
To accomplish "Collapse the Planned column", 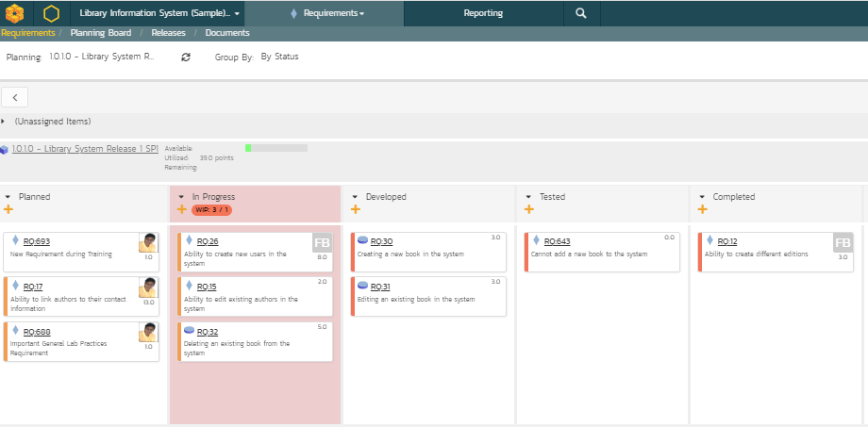I will [8, 197].
